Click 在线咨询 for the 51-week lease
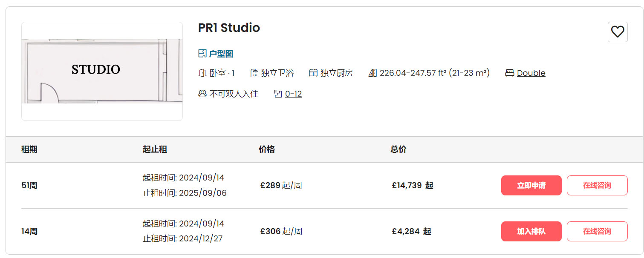Screen dimensions: 644x258 597,185
